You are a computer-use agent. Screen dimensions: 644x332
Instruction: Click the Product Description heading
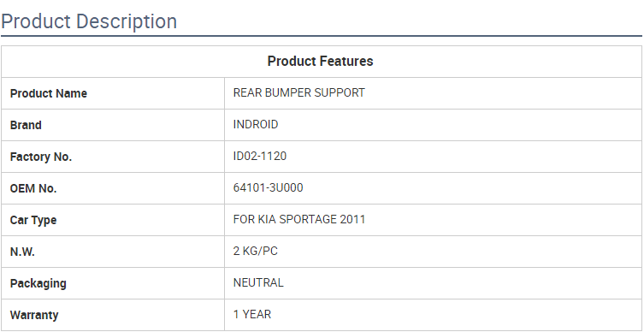pos(89,21)
